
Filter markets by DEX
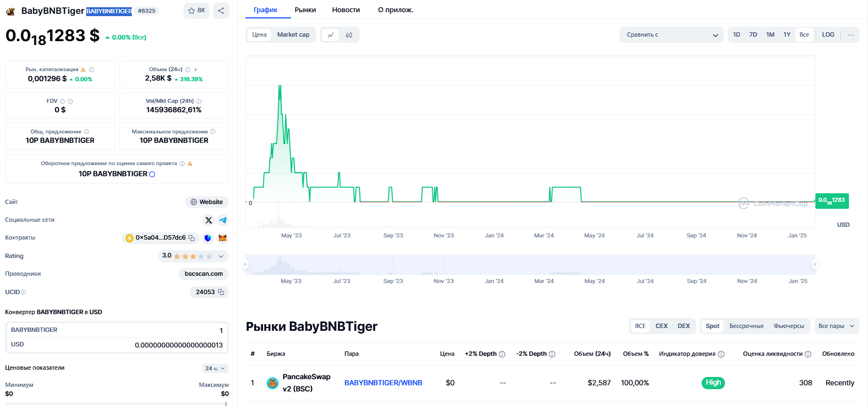[x=684, y=326]
